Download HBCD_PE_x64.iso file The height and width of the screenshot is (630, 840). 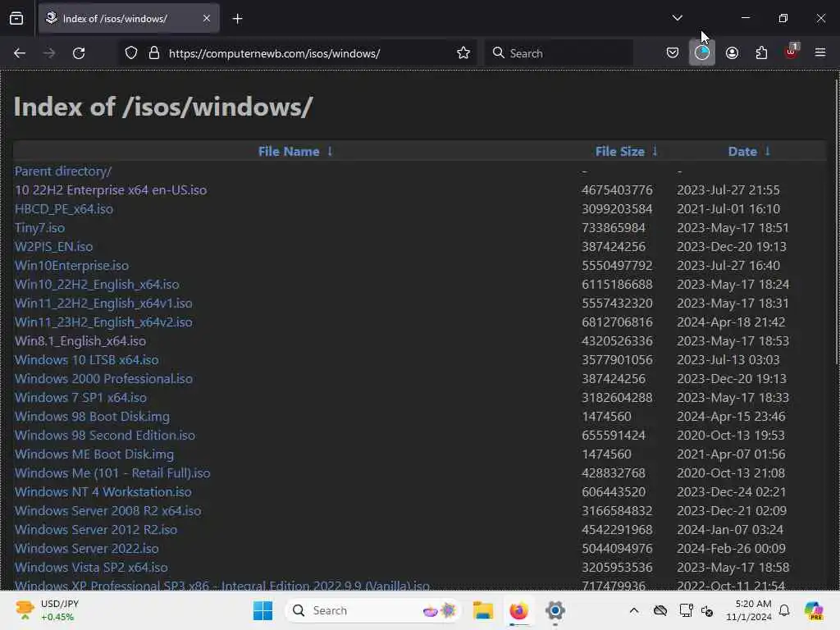[64, 209]
